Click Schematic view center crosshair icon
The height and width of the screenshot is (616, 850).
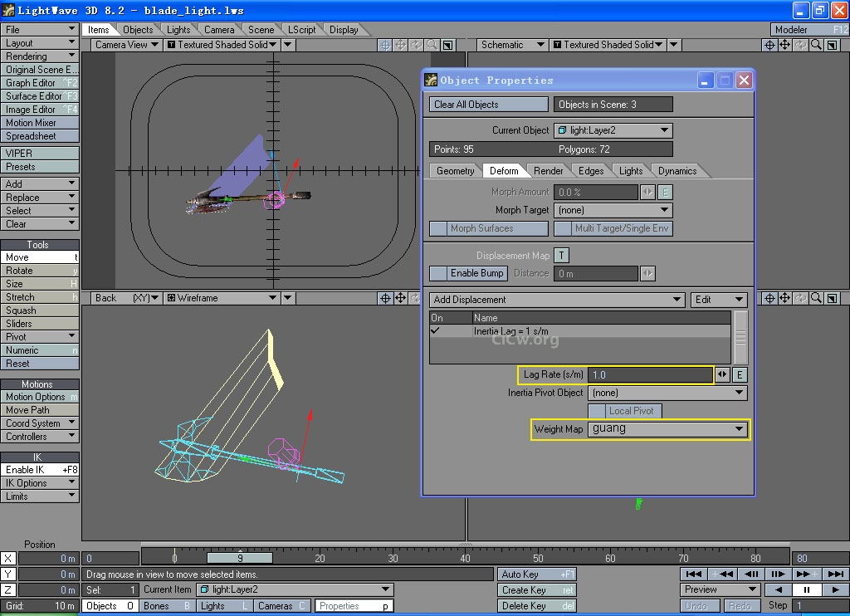(769, 45)
